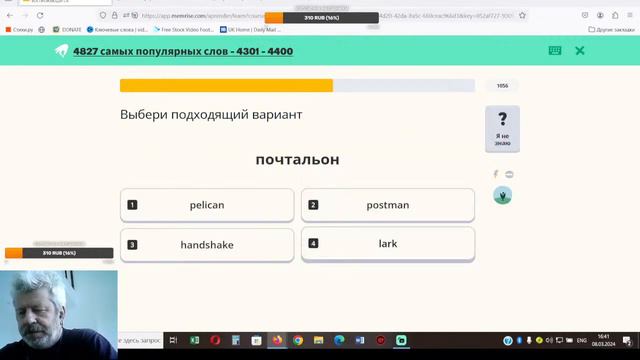Go back with browser back arrow

[x=10, y=16]
